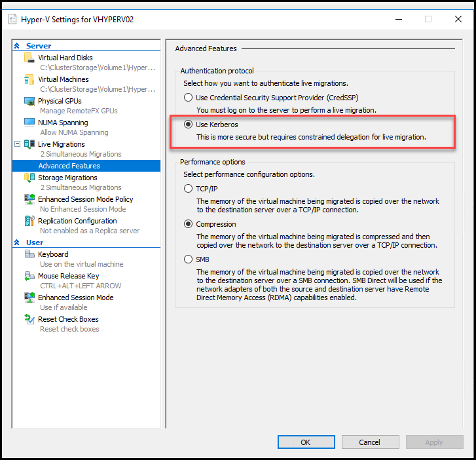Click the Reset Check Boxes icon
This screenshot has height=460, width=476.
click(29, 319)
